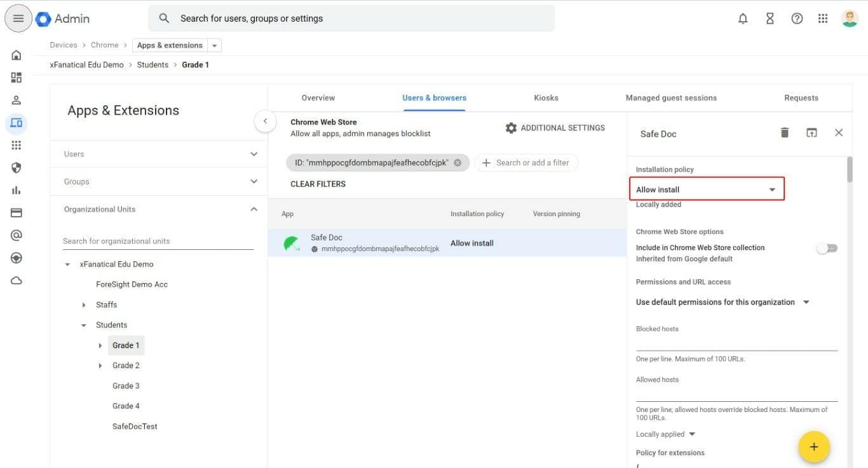Open the Home dashboard from the sidebar
868x468 pixels.
[17, 55]
